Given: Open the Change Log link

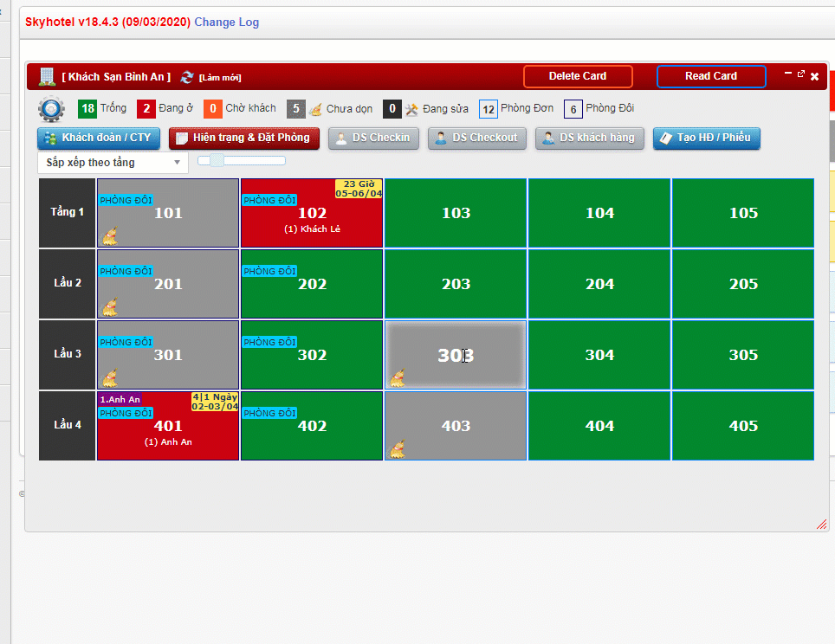Looking at the screenshot, I should click(226, 23).
